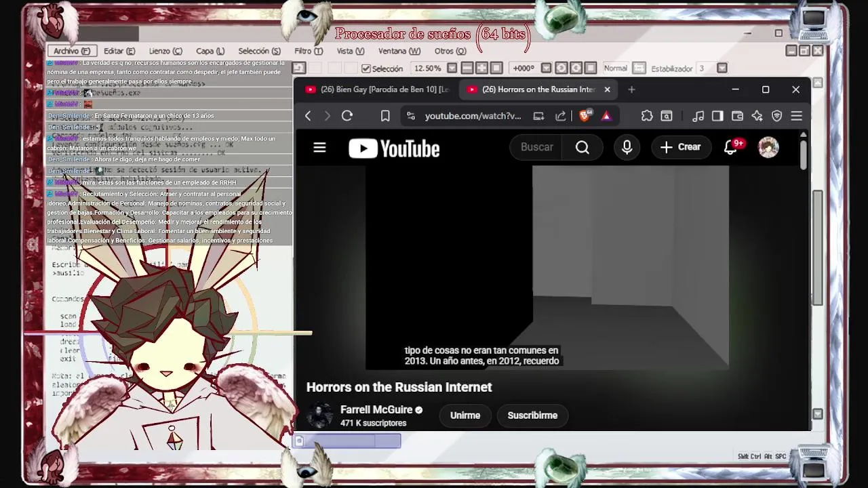Open the Normal mode dropdown

(616, 68)
